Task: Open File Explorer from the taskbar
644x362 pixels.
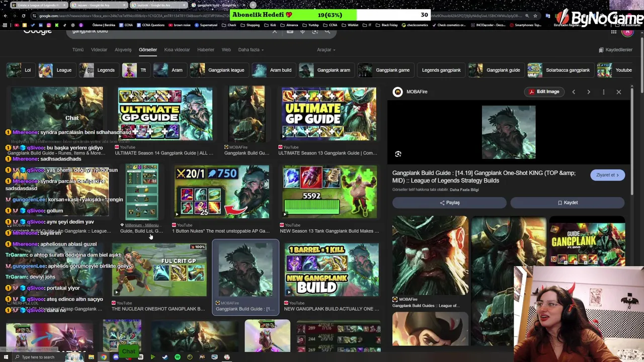Action: (x=91, y=357)
